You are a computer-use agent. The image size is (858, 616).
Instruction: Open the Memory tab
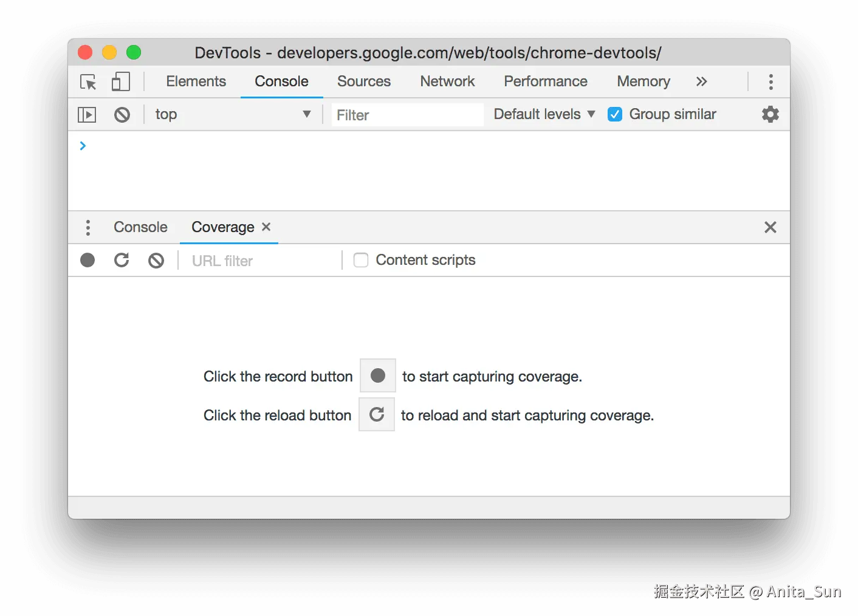pos(643,81)
